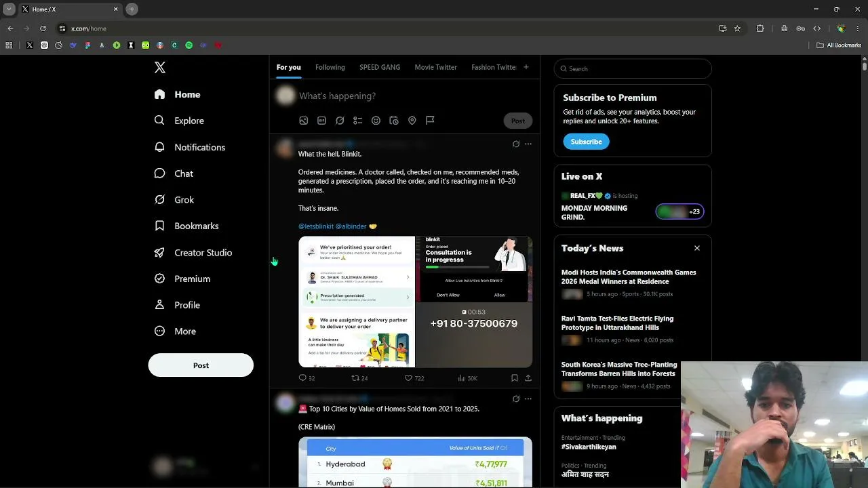Open the browser extensions puzzle icon
The width and height of the screenshot is (868, 488).
[x=760, y=28]
